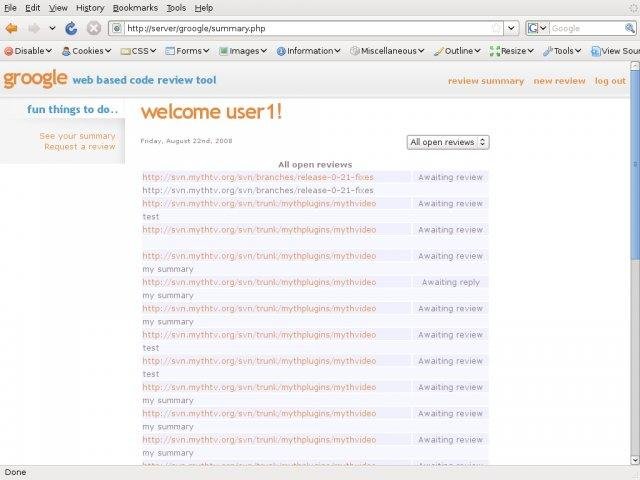Open the Disable toolbar menu
The image size is (640, 480).
click(28, 51)
